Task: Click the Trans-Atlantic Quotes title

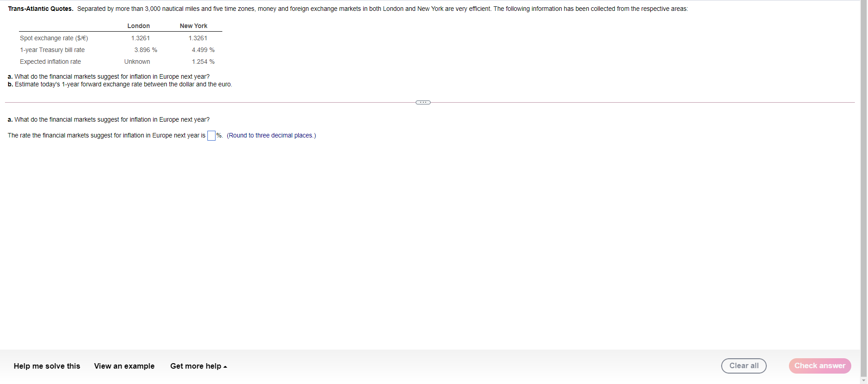Action: click(x=41, y=9)
